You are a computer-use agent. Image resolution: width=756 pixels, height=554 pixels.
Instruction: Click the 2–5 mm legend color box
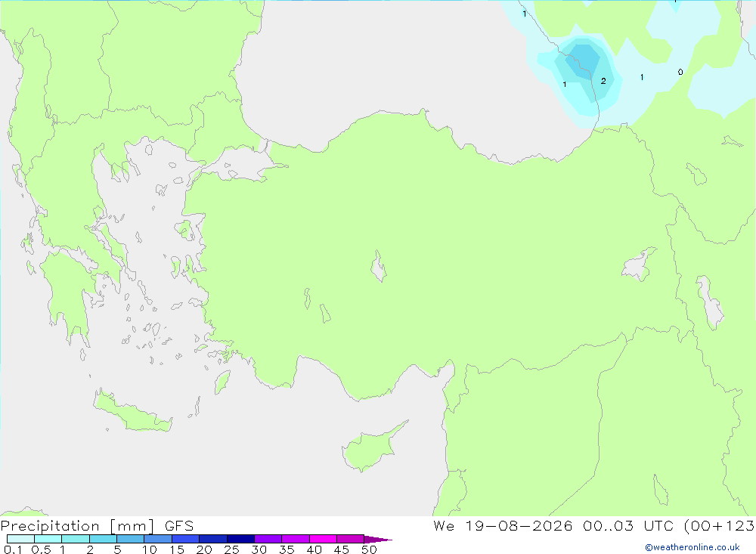(103, 539)
